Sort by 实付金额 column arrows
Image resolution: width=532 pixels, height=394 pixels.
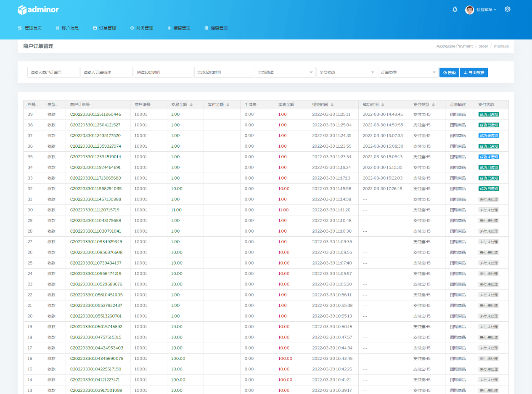click(228, 105)
